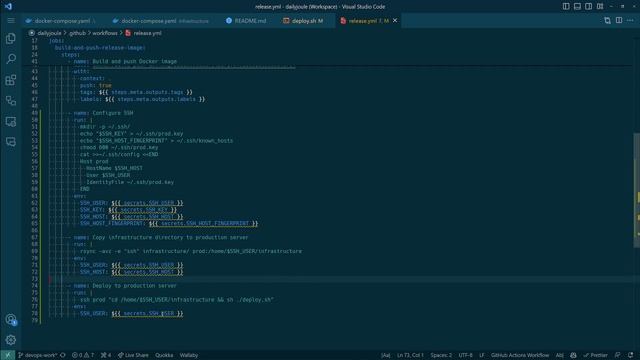The image size is (640, 360).
Task: Close the release.yml tab
Action: [395, 20]
